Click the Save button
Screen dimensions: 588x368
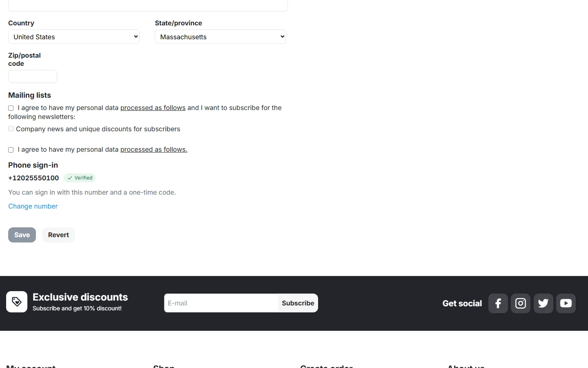pos(22,235)
